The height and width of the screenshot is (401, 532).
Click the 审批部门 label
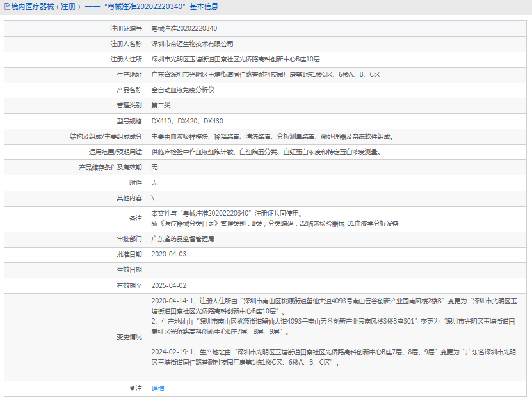(x=129, y=239)
